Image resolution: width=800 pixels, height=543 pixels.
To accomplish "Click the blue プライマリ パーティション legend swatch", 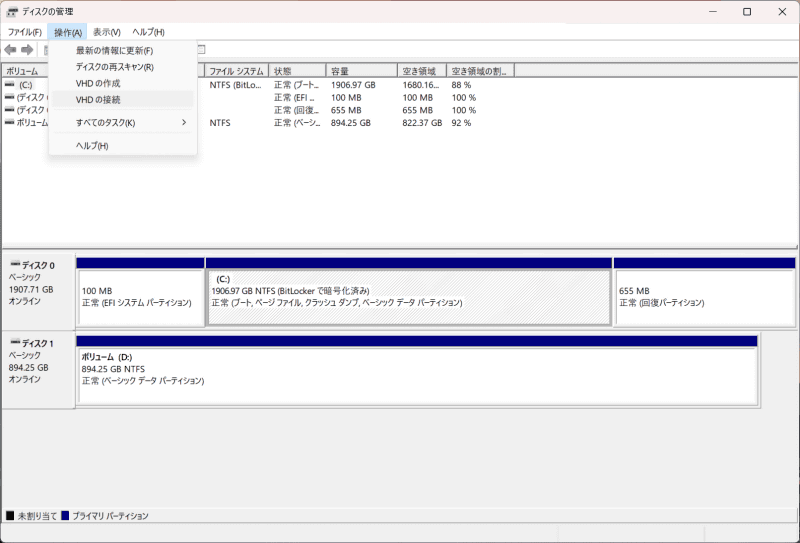I will pyautogui.click(x=65, y=515).
